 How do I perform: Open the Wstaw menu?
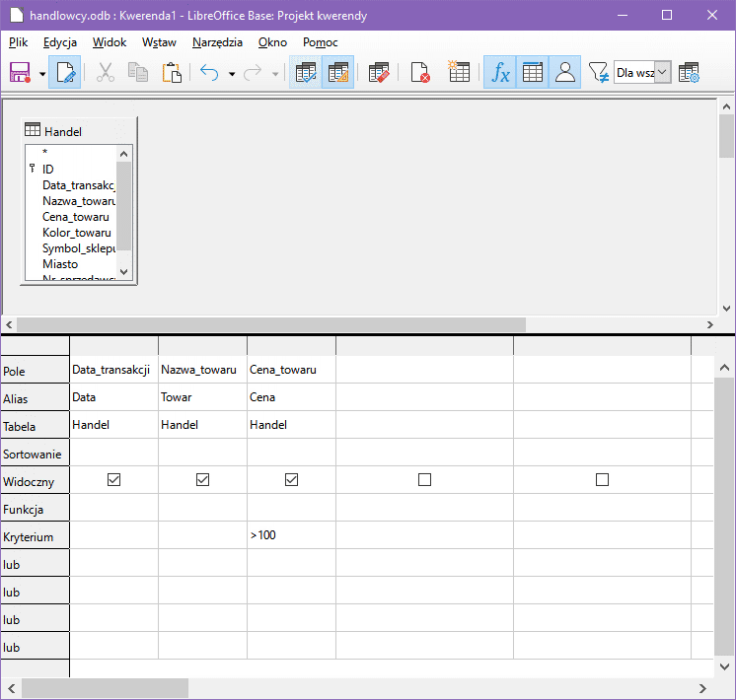point(159,42)
